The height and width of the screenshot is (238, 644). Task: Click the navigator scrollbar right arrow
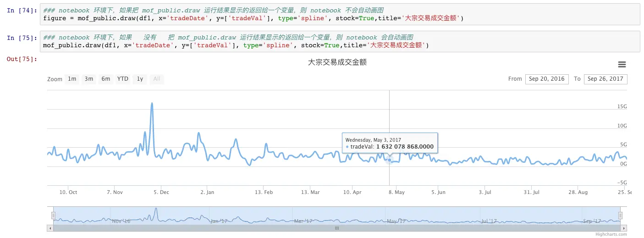click(624, 228)
